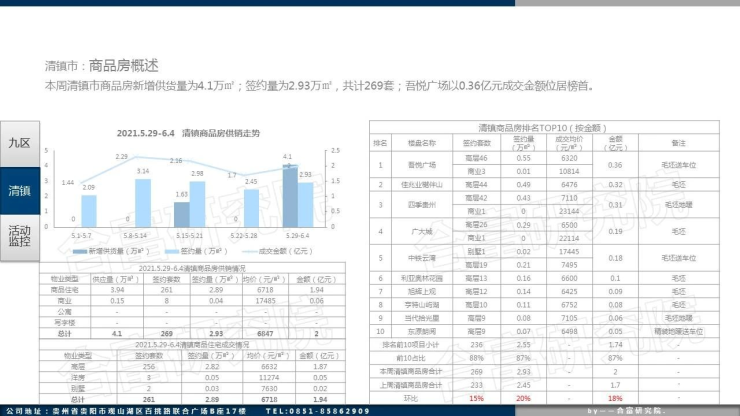Click the summary sentence starting with 本周清镇市商品房新增供货量
This screenshot has width=740, height=416.
click(x=319, y=86)
